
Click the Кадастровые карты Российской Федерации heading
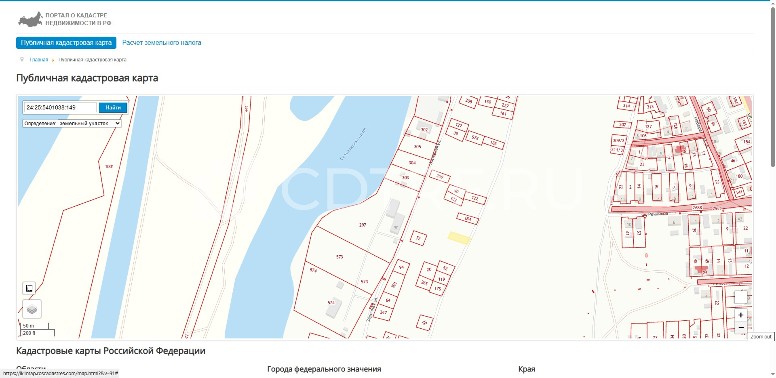tap(111, 351)
